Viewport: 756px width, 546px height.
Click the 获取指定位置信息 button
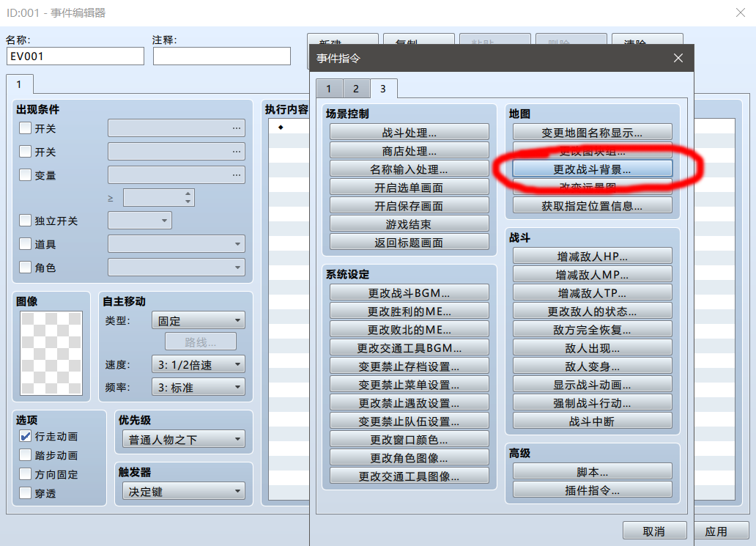pos(592,205)
